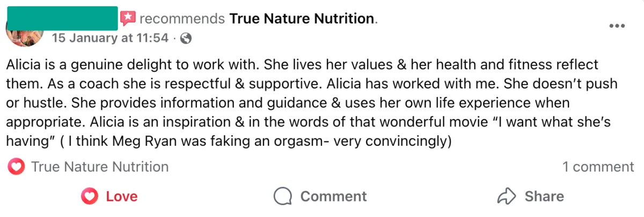Click the review's first line about Alicia
Screen dimensions: 644x217
tap(301, 65)
